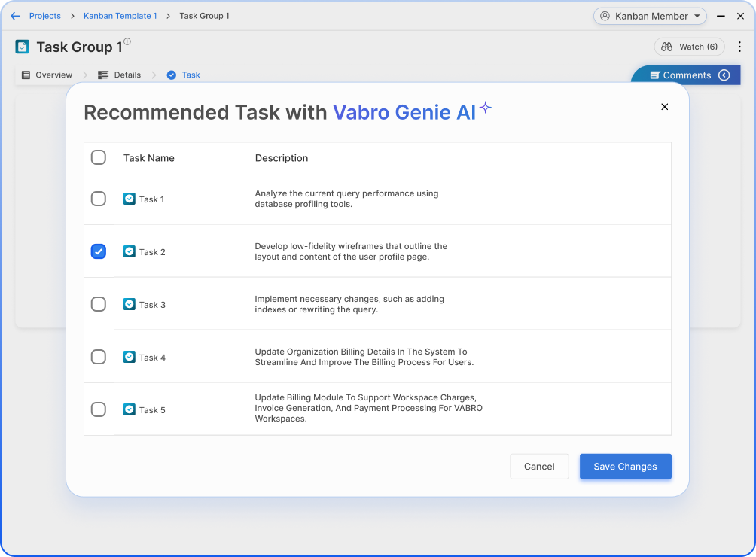756x557 pixels.
Task: Click the Vabro Genie AI sparkle icon
Action: click(486, 108)
